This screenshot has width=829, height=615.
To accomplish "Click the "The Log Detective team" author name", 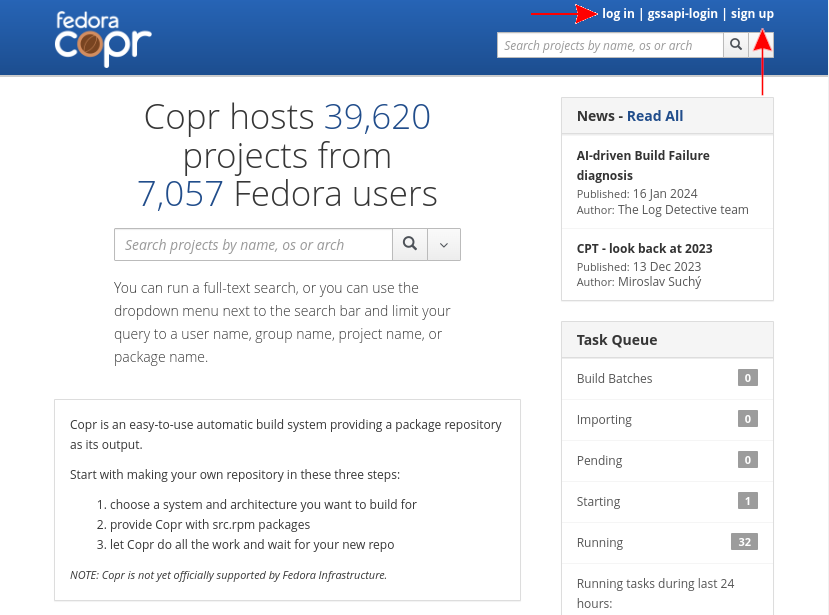I will [682, 209].
